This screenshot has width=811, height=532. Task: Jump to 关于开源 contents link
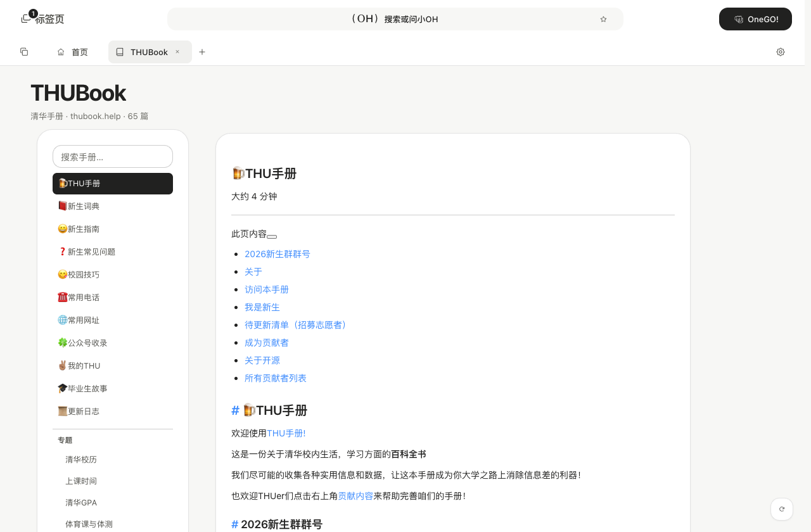point(262,360)
